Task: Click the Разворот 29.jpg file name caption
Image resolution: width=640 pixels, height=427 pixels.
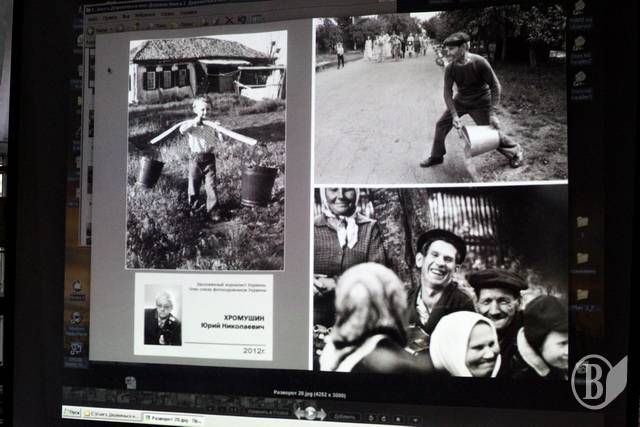Action: [x=320, y=395]
